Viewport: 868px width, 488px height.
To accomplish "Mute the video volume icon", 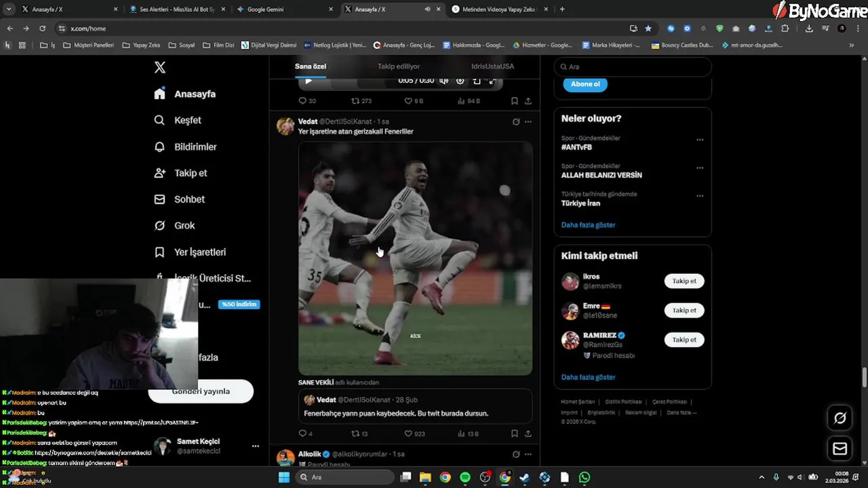I will [443, 81].
